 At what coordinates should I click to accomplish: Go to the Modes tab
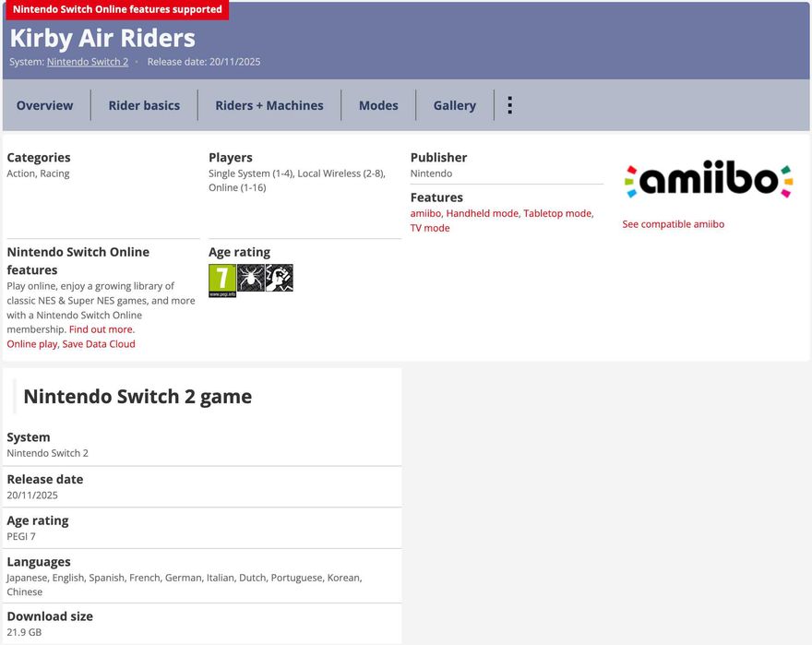[x=378, y=105]
